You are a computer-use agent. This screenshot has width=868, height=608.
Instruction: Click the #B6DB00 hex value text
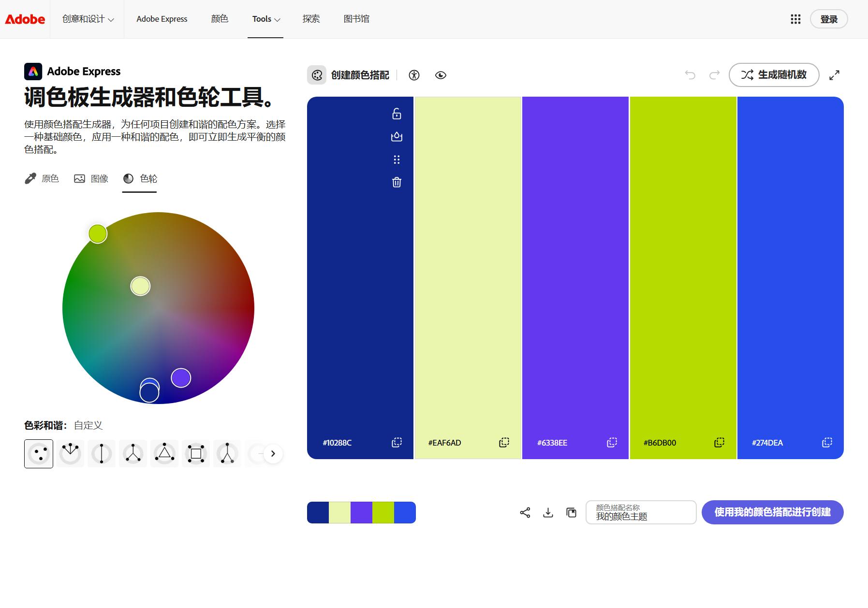pyautogui.click(x=660, y=443)
